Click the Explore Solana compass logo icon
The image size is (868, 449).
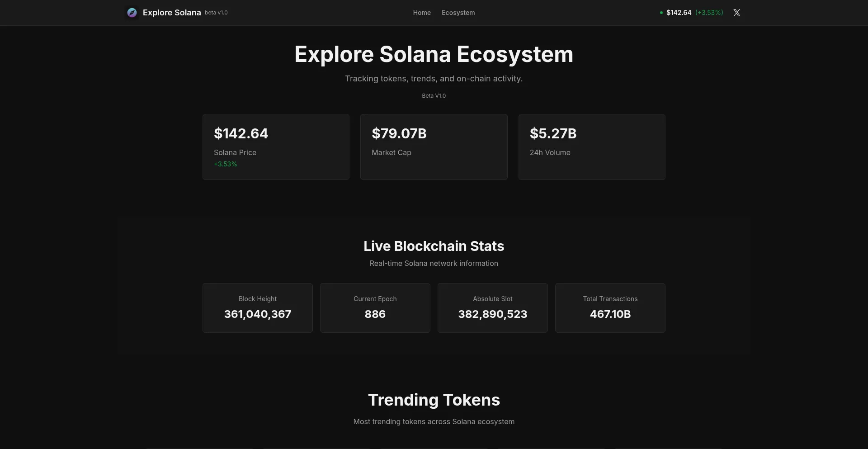[x=132, y=13]
